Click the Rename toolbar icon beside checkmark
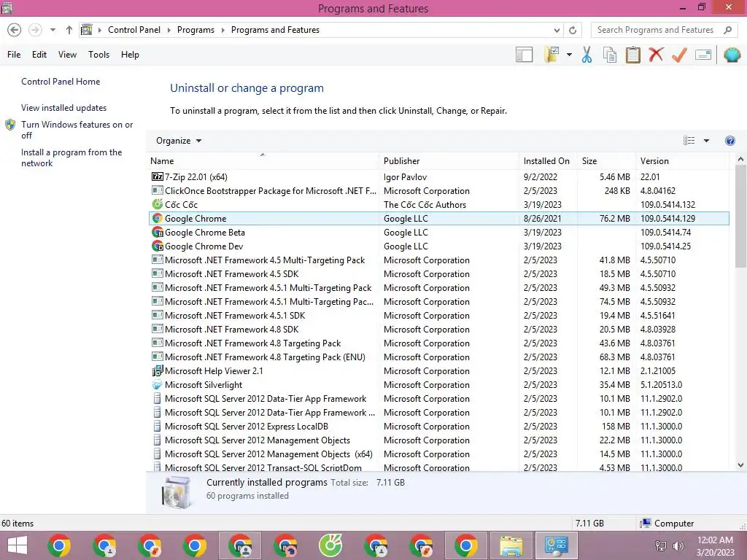This screenshot has width=747, height=560. pos(703,55)
